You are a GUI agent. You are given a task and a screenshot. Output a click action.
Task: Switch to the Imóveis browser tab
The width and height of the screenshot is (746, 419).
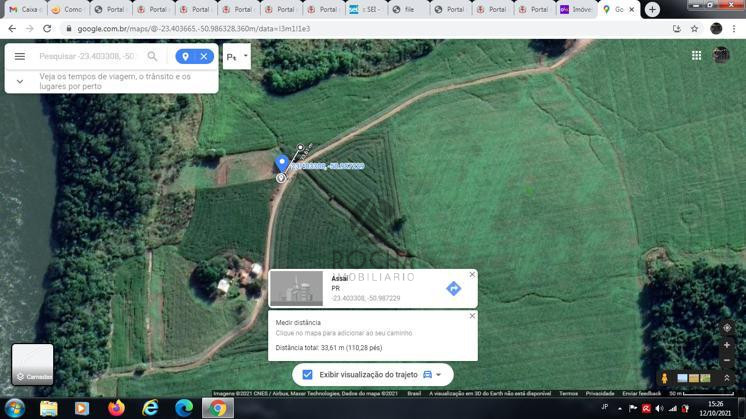[x=578, y=9]
